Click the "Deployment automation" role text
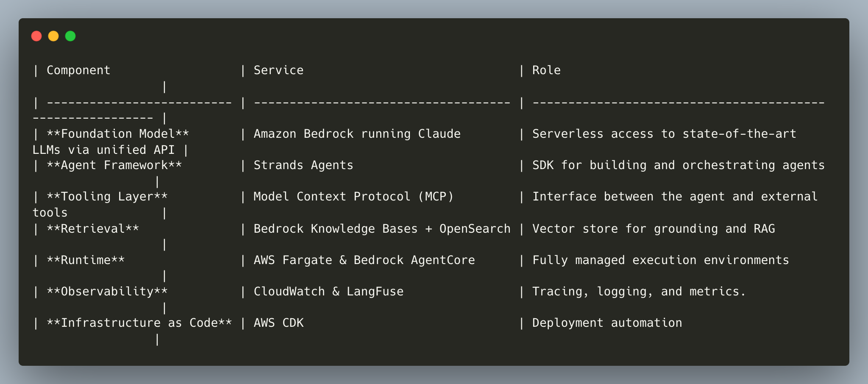The image size is (868, 384). pyautogui.click(x=607, y=323)
